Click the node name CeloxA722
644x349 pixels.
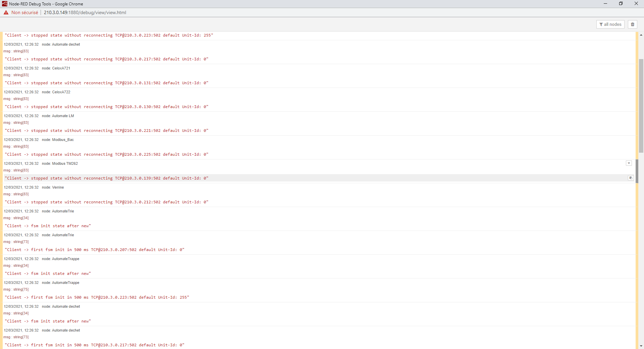[x=61, y=92]
